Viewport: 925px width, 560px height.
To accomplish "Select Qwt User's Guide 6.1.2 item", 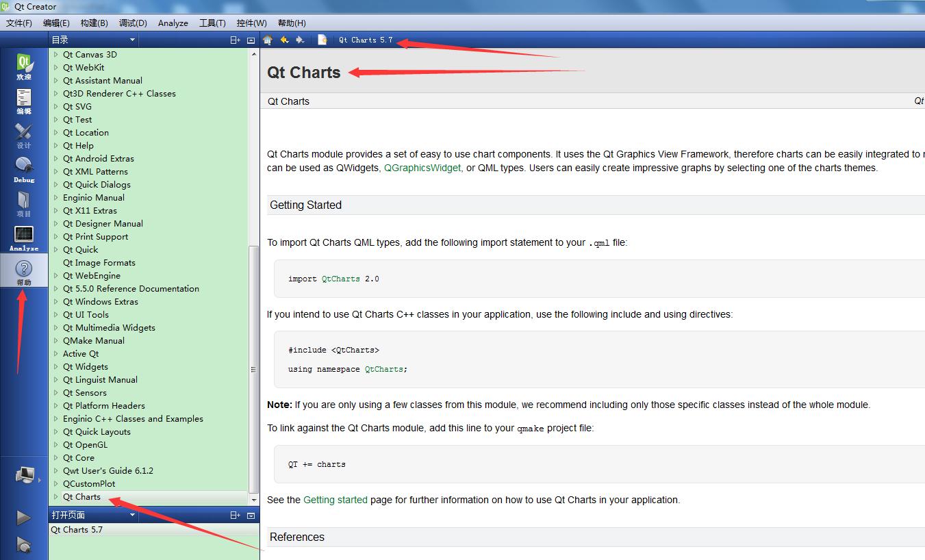I will tap(108, 471).
